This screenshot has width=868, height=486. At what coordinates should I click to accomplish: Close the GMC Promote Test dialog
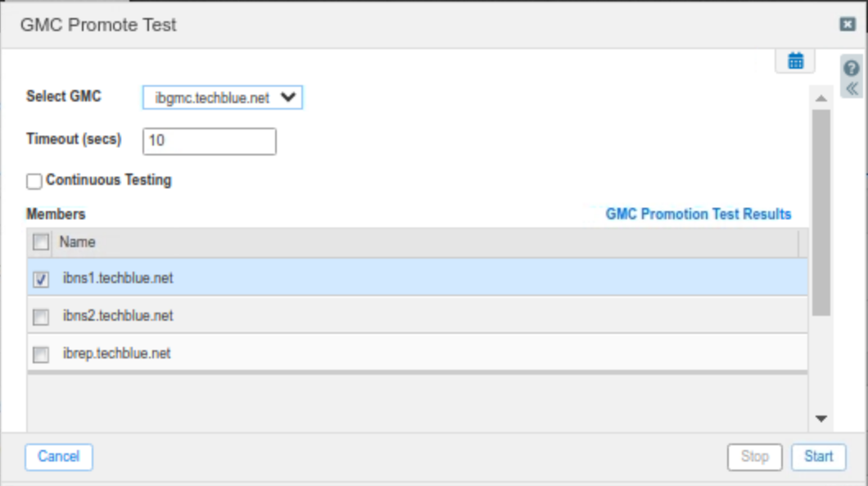tap(848, 25)
